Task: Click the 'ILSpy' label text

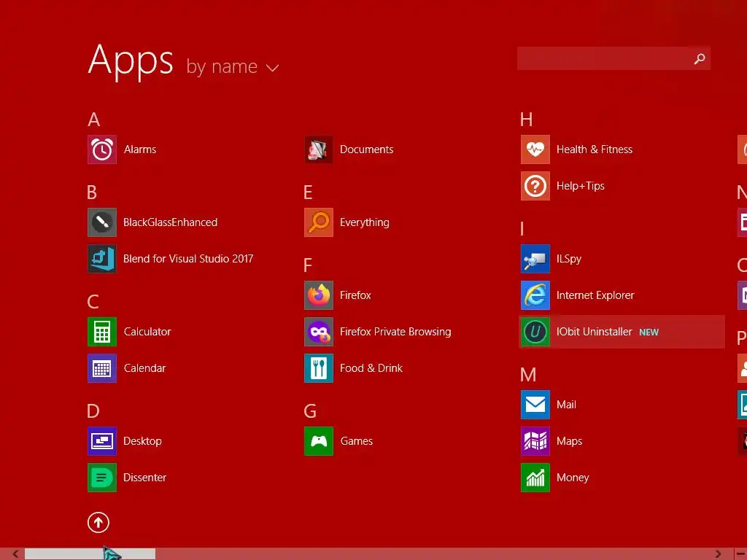Action: click(x=569, y=259)
